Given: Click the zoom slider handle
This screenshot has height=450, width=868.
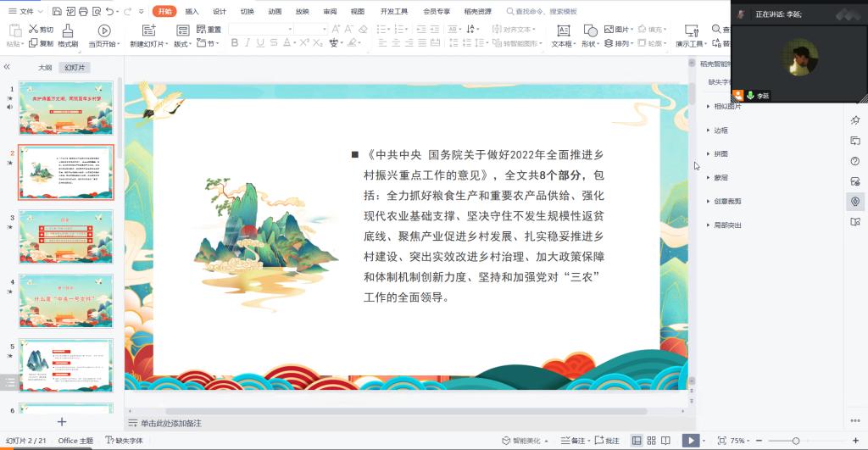Looking at the screenshot, I should coord(796,441).
